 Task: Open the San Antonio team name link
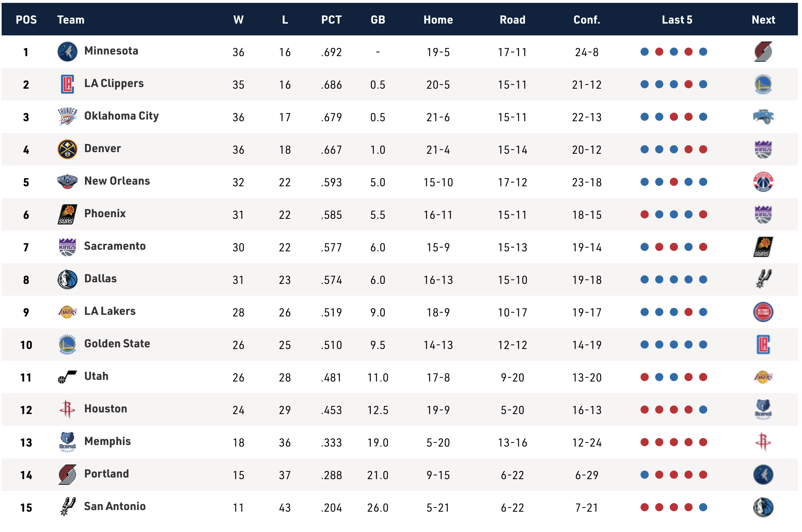pos(115,506)
